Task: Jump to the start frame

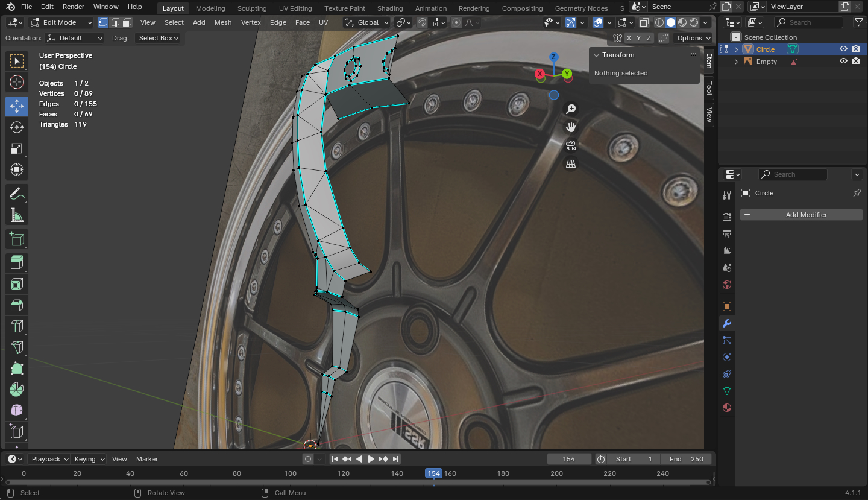Action: tap(335, 459)
